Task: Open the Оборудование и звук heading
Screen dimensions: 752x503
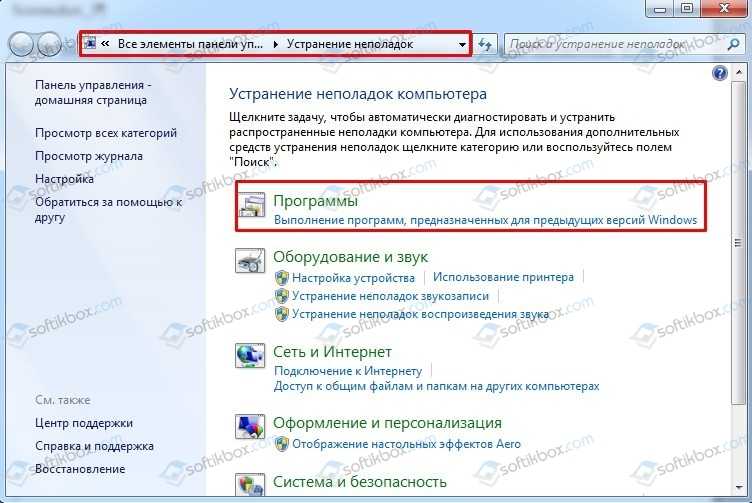Action: click(350, 257)
